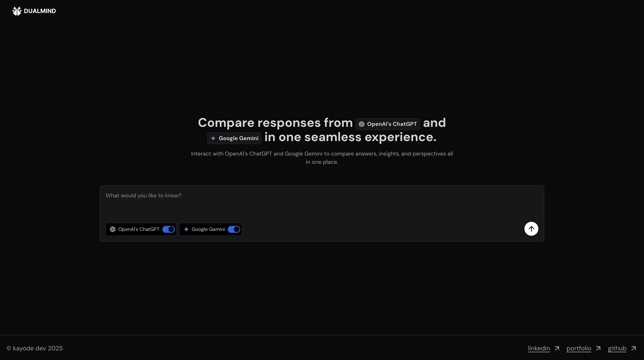Click the OpenAI's ChatGPT label in prompt box
644x360 pixels.
(x=139, y=229)
